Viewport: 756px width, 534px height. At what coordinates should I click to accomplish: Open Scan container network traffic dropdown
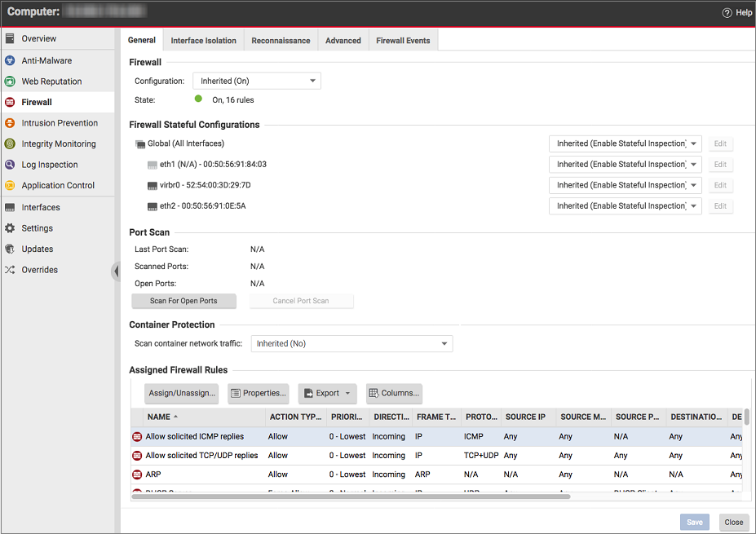tap(351, 344)
